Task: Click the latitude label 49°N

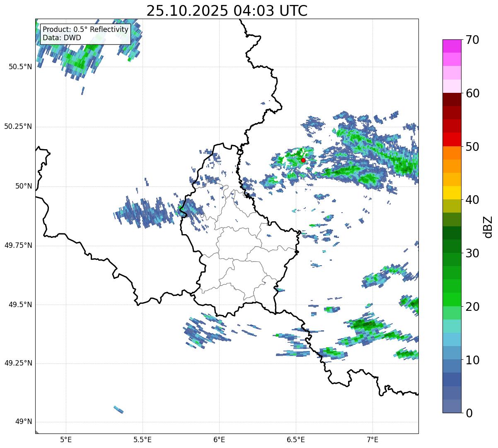Action: (x=24, y=422)
